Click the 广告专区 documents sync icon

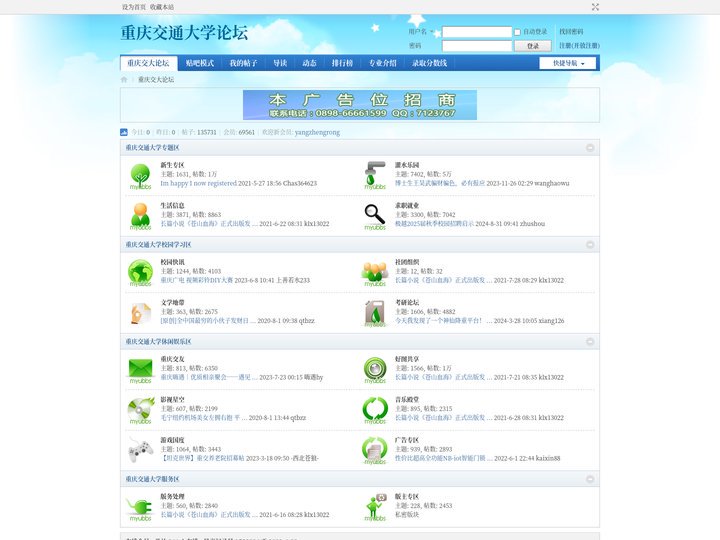pos(375,450)
